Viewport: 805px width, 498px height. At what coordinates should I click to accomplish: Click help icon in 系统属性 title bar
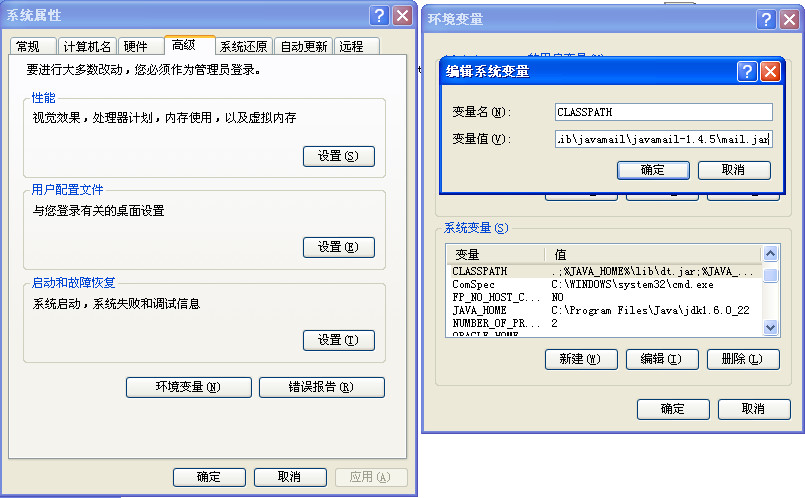(x=379, y=15)
